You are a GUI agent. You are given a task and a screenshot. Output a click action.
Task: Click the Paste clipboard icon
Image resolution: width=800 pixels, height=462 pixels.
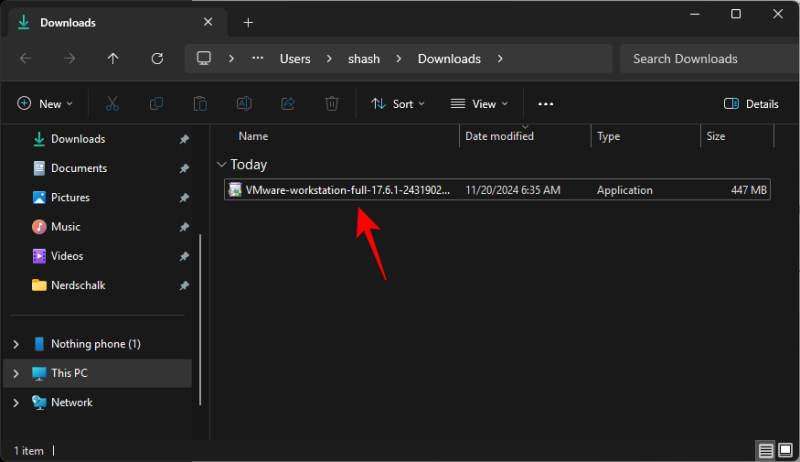coord(200,103)
